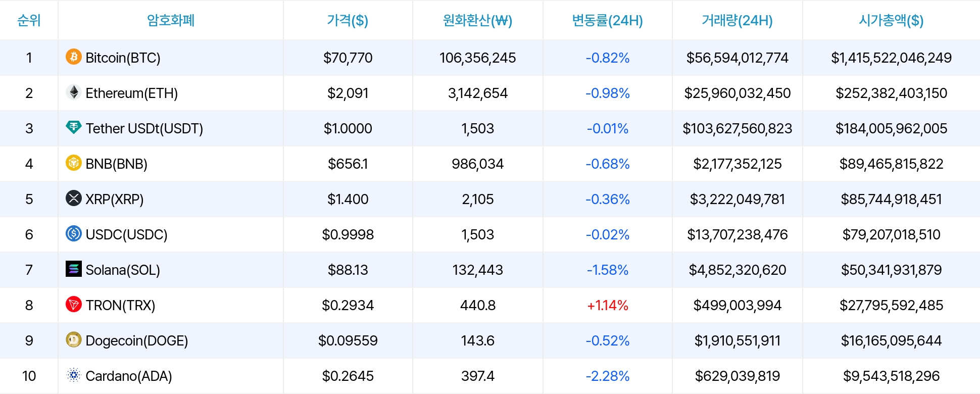Click BNB won value 986,034
The height and width of the screenshot is (394, 980).
(477, 164)
